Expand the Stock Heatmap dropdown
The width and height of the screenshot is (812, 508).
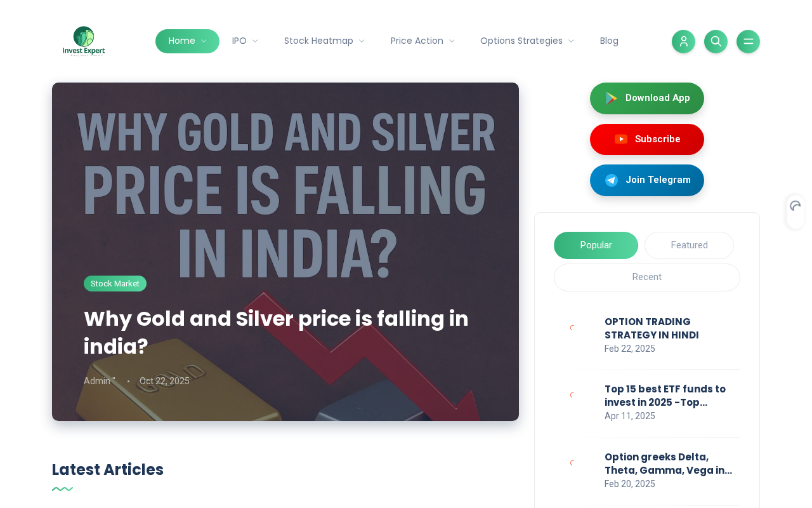[324, 41]
